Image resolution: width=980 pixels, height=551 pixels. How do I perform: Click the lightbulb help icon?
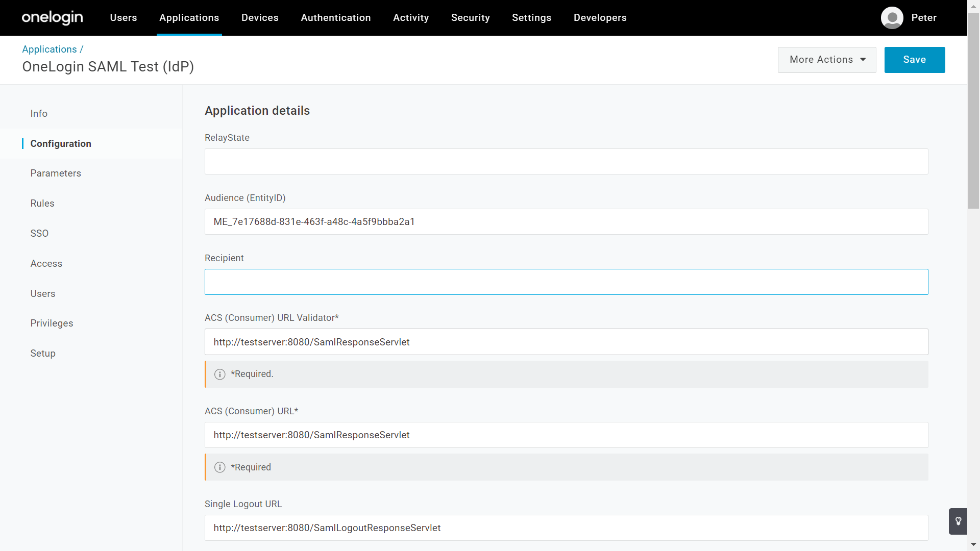pyautogui.click(x=958, y=521)
